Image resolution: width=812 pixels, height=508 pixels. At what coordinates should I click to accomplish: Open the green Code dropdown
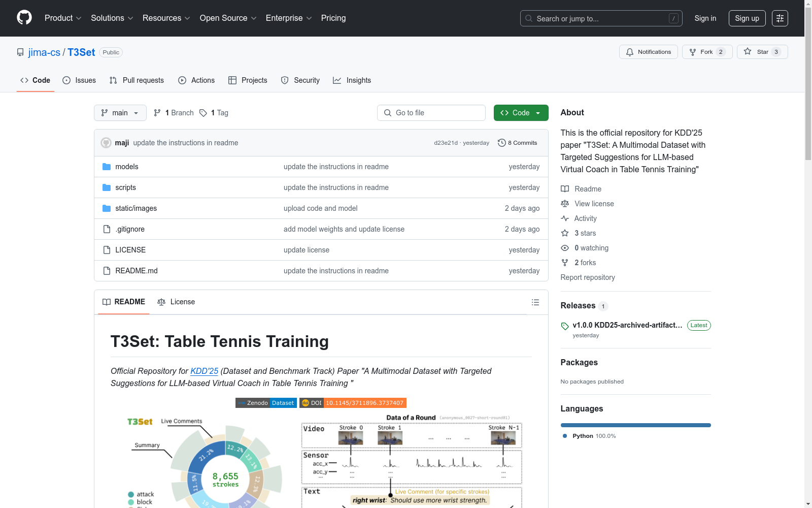(x=521, y=113)
